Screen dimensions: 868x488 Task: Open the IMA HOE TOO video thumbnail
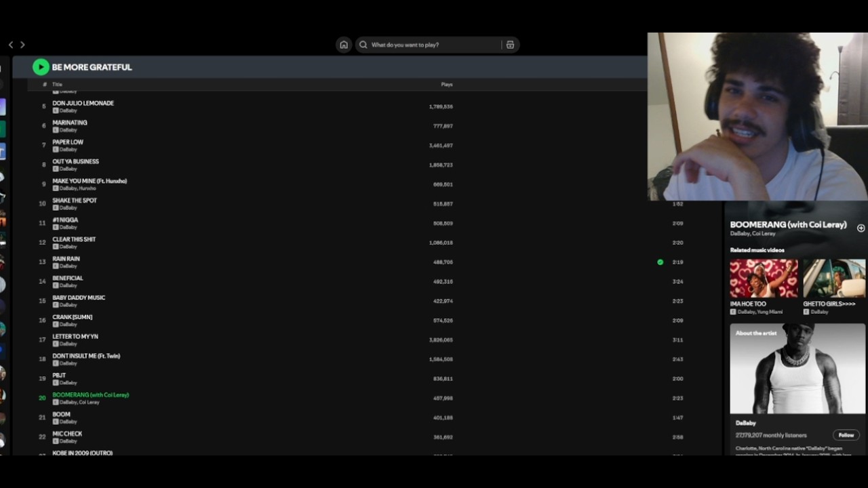pos(764,279)
